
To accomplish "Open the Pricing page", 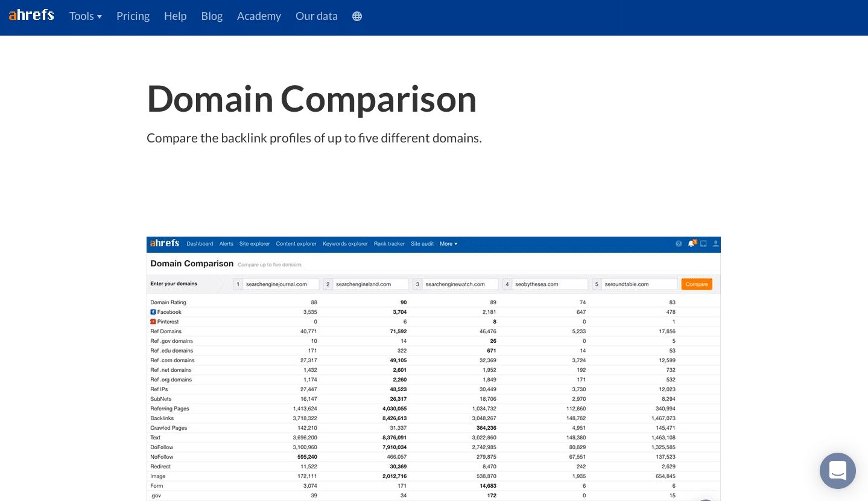I will click(133, 16).
